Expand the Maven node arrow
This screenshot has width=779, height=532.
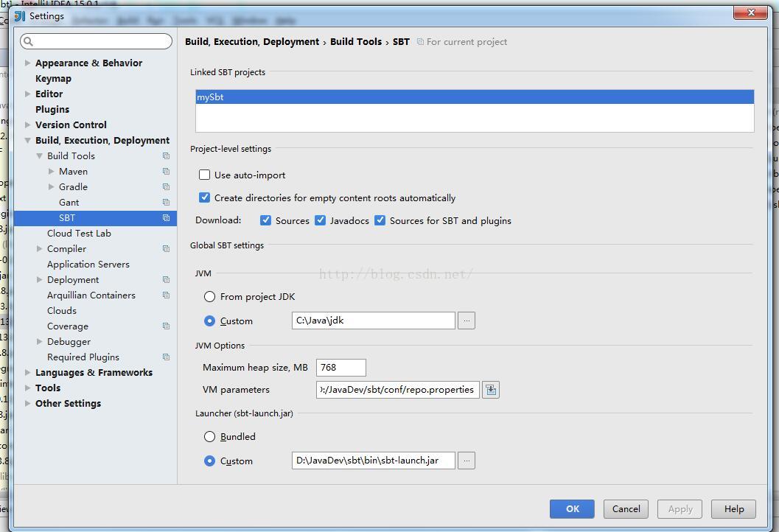51,172
